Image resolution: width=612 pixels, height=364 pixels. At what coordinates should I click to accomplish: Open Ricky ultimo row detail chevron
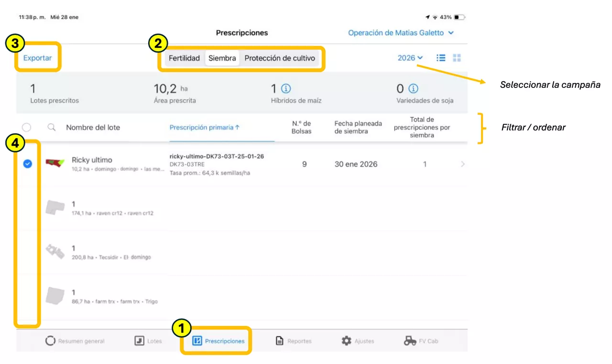coord(462,164)
